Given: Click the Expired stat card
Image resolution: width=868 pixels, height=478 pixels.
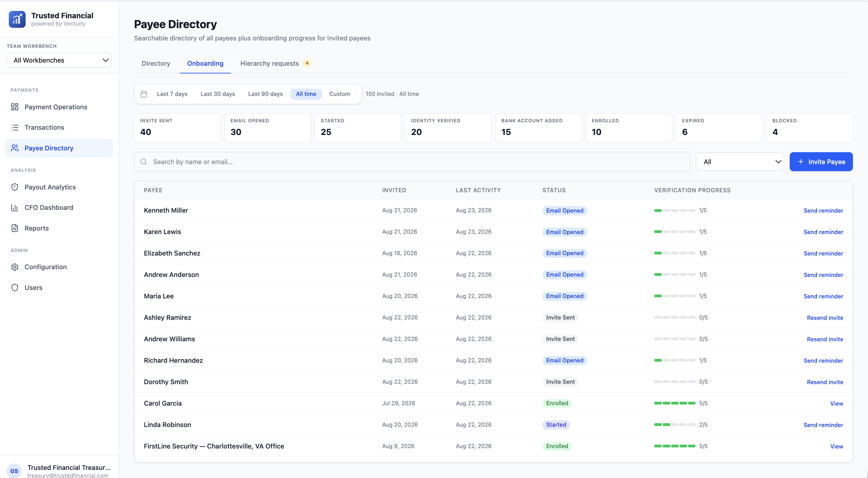Looking at the screenshot, I should [x=719, y=128].
